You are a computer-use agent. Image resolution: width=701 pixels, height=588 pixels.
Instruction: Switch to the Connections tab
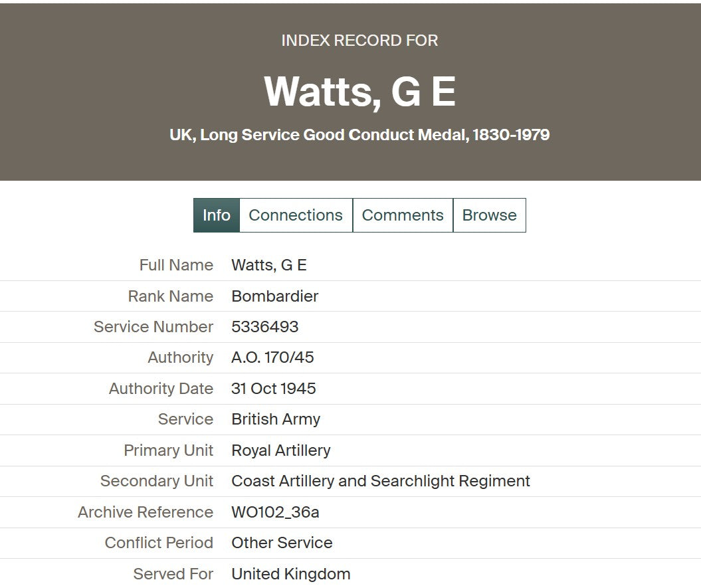(x=296, y=215)
